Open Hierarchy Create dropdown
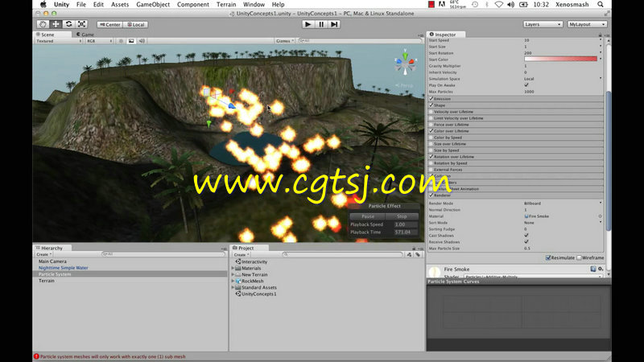The image size is (644, 362). point(43,254)
